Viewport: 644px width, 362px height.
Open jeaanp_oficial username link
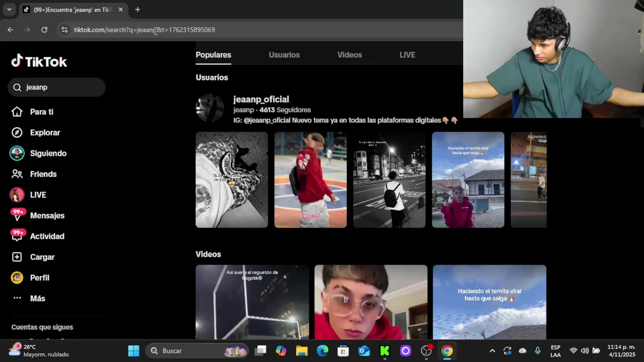[x=261, y=99]
